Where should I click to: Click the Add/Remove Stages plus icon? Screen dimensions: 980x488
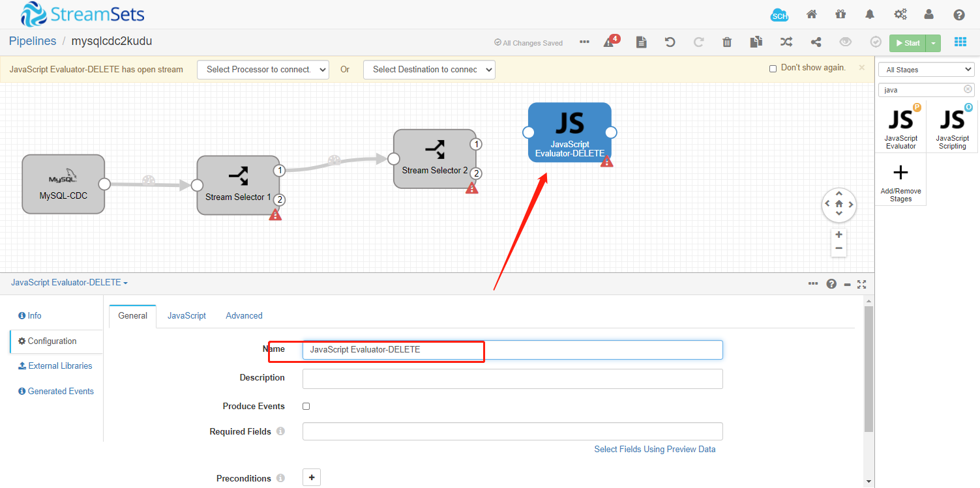pyautogui.click(x=900, y=173)
